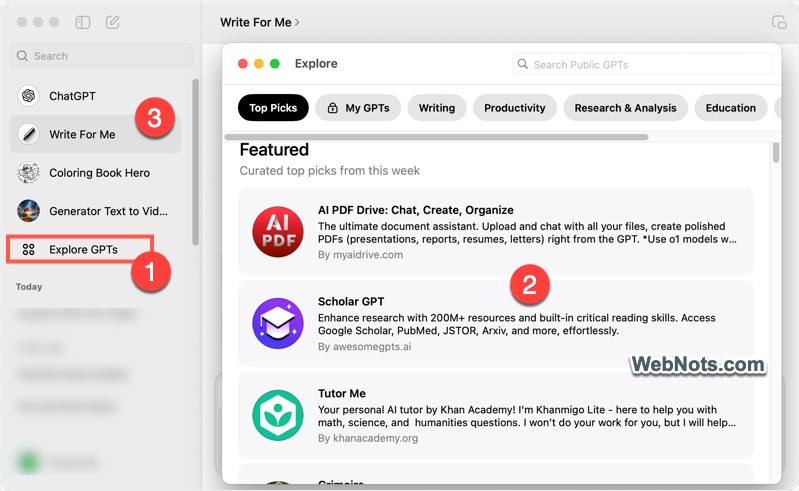Image resolution: width=799 pixels, height=491 pixels.
Task: Click the AI PDF app icon
Action: [x=278, y=232]
